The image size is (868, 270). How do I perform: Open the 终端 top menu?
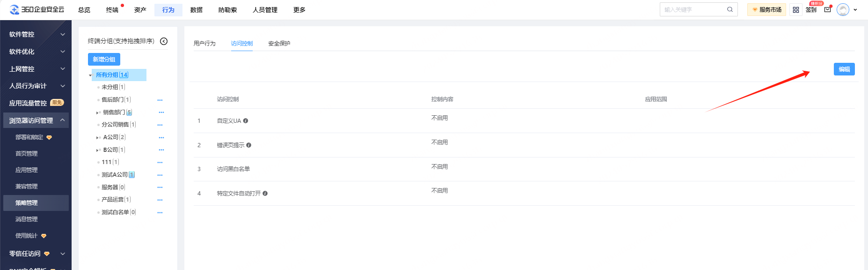click(x=112, y=10)
